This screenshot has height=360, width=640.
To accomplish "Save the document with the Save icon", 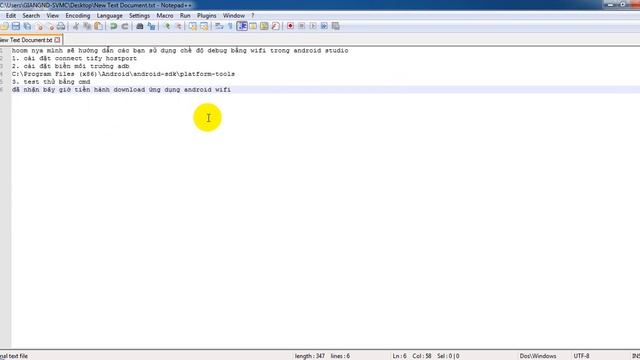I will (x=16, y=26).
